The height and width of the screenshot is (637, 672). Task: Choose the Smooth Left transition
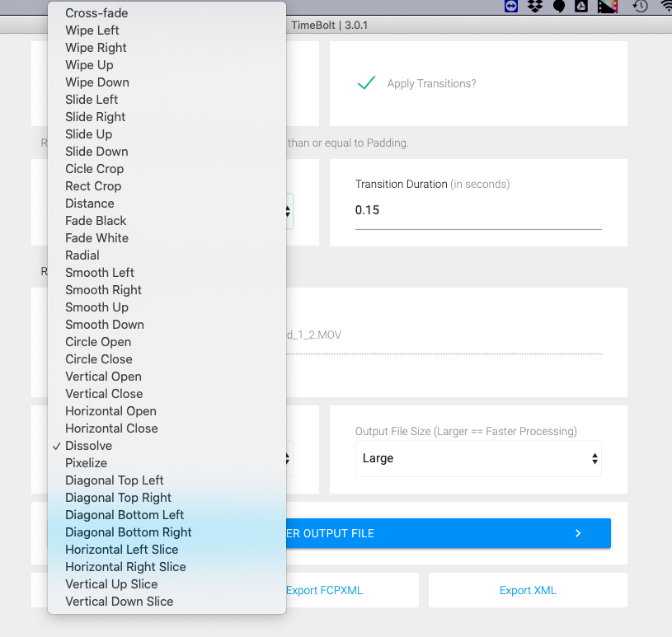tap(100, 273)
